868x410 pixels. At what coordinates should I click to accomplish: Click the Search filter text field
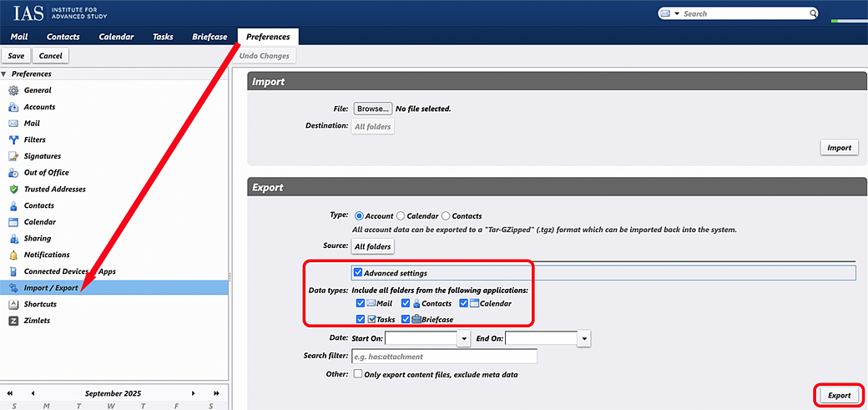pyautogui.click(x=445, y=357)
